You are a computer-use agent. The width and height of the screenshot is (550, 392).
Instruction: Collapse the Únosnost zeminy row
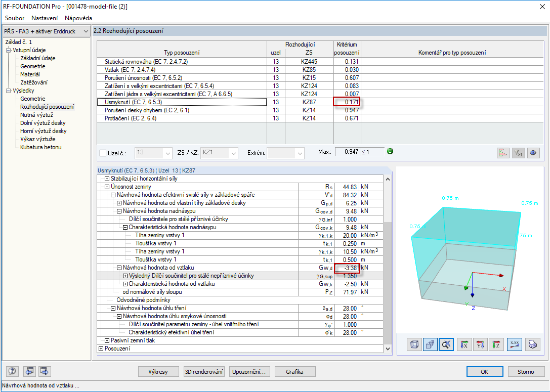(107, 187)
